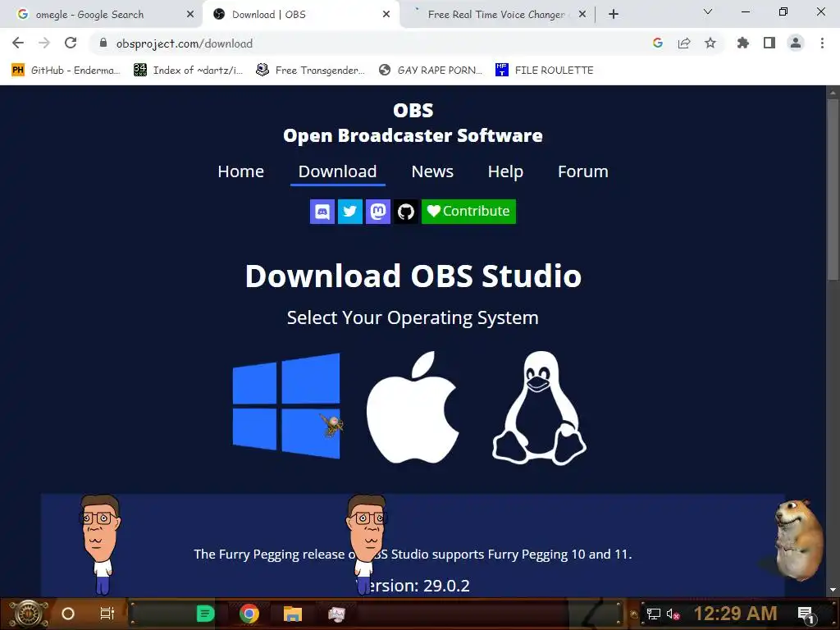Close the Download | OBS tab
Screen dimensions: 840x630
(x=386, y=15)
